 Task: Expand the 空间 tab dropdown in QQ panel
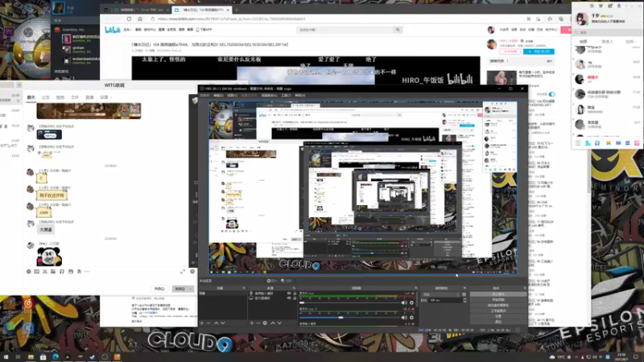pyautogui.click(x=630, y=42)
